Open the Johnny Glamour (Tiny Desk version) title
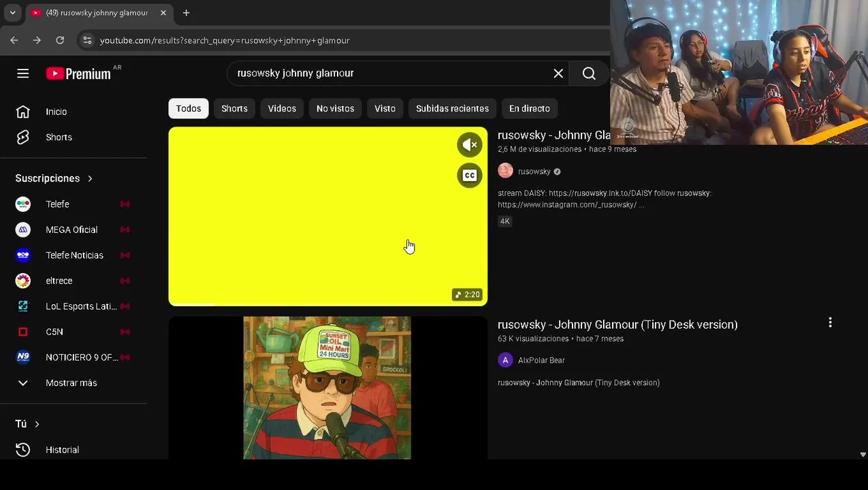Screen dimensions: 868x490 pos(617,325)
